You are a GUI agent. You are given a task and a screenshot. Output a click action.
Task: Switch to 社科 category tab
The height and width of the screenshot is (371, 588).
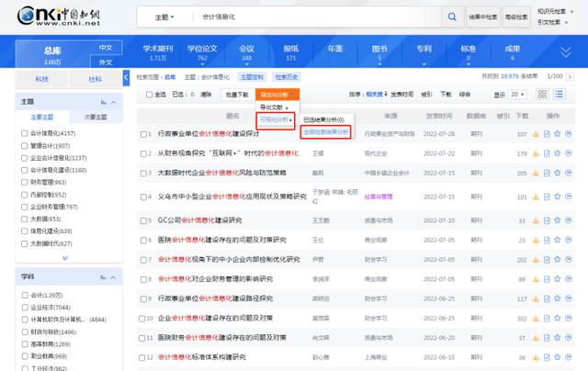coord(96,79)
